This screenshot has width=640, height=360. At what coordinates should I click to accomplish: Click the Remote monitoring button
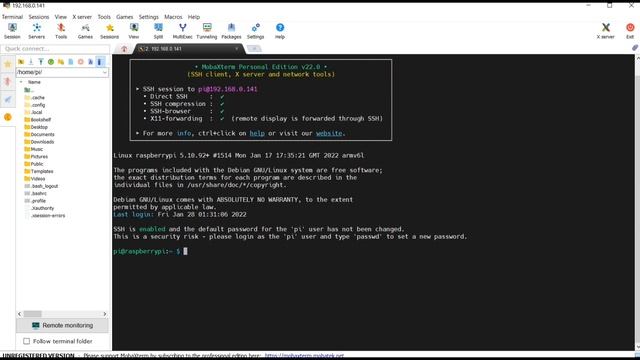(62, 326)
